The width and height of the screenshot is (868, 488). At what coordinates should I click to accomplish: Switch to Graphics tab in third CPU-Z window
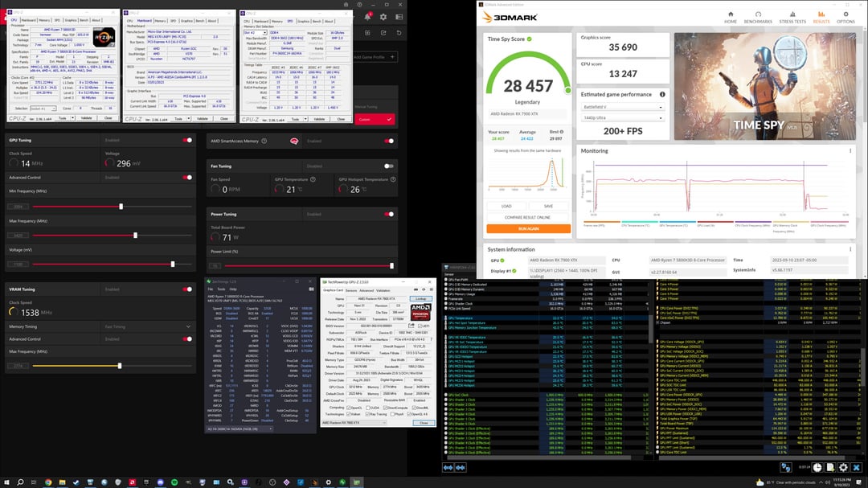pyautogui.click(x=303, y=22)
